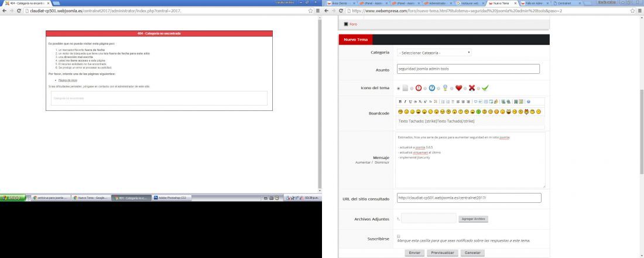Select the green checkmark topic icon

point(485,88)
